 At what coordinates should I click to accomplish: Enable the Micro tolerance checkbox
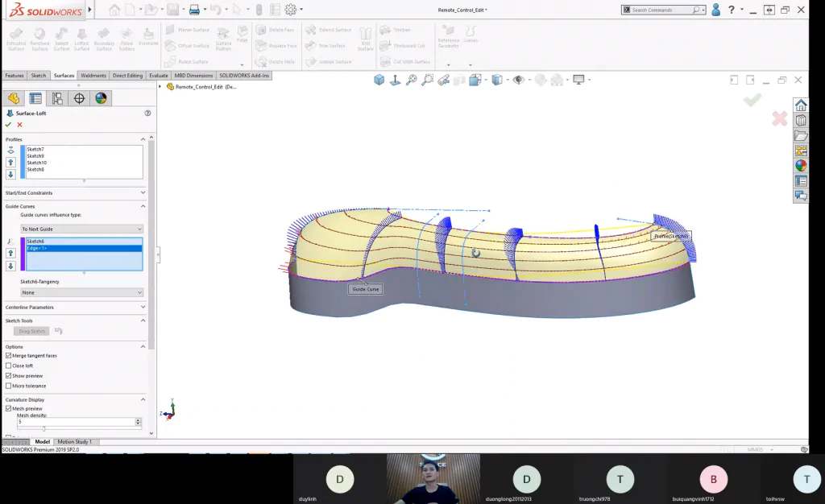coord(8,386)
